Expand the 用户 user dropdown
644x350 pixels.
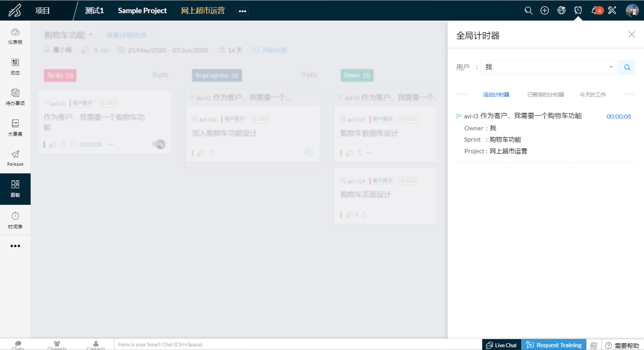tap(611, 67)
